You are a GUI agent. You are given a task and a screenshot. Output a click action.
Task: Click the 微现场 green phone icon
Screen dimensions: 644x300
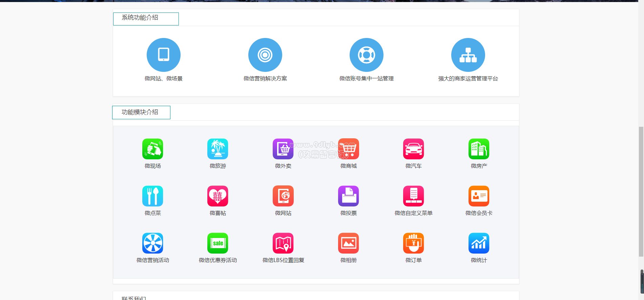(x=152, y=149)
